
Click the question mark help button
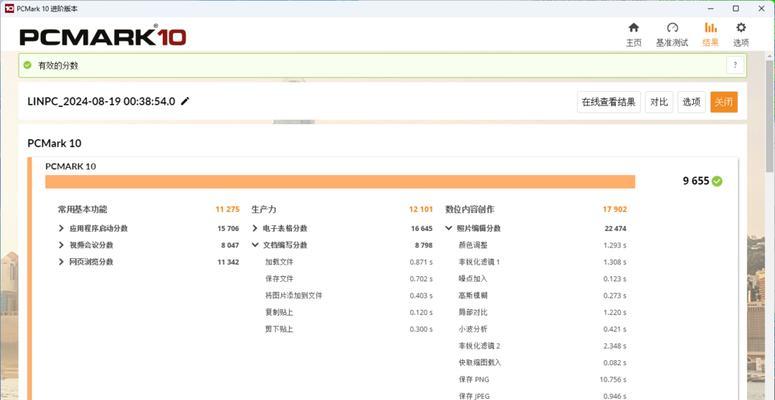735,65
